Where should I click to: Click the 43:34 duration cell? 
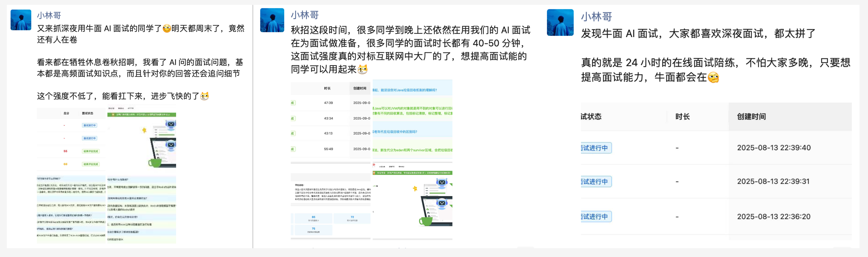coord(328,119)
